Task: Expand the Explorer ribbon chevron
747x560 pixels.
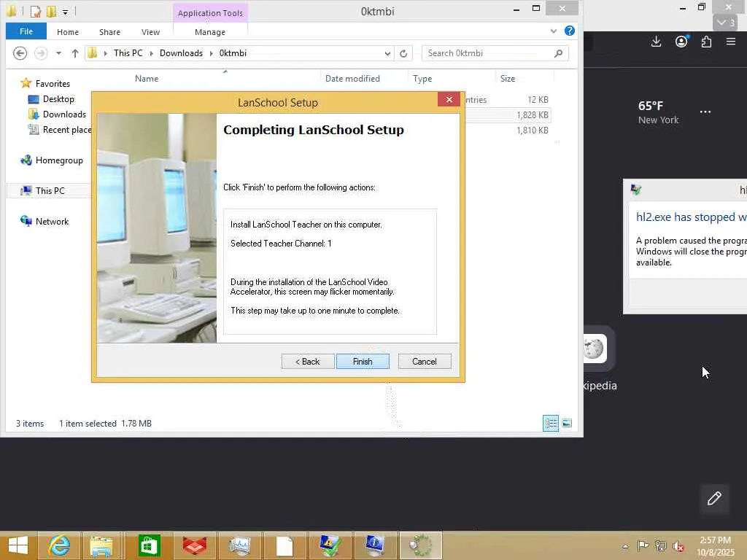Action: tap(554, 31)
